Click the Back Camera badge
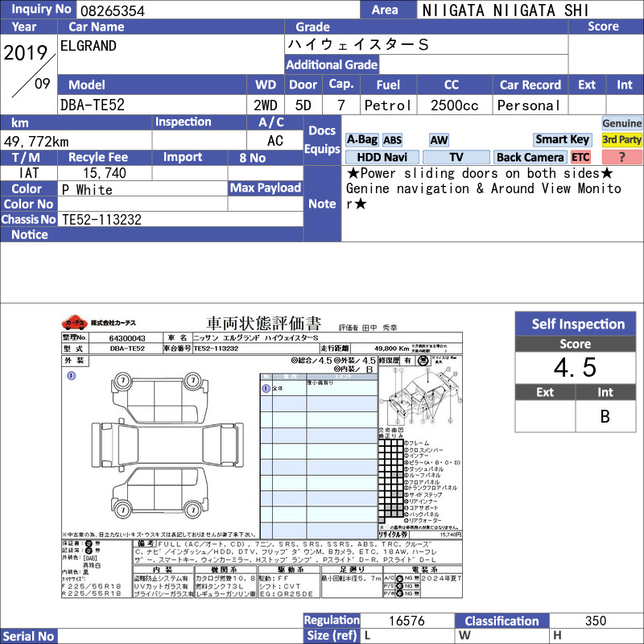The width and height of the screenshot is (644, 644). (530, 158)
